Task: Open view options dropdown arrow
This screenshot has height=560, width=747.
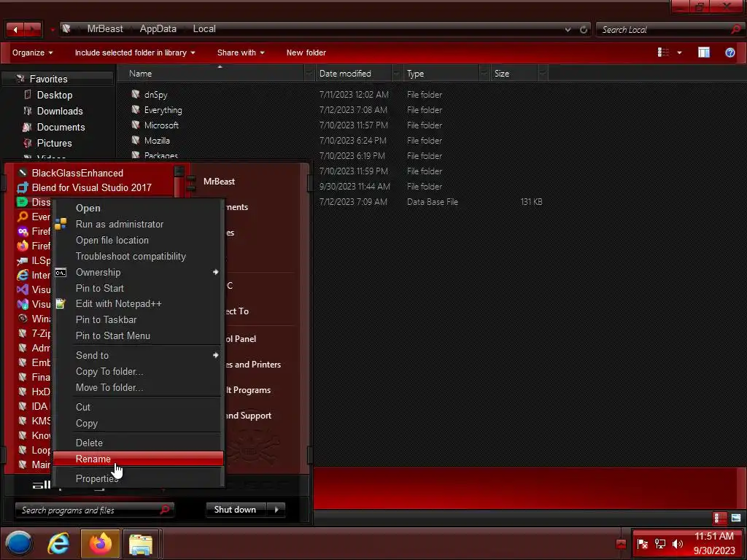Action: [x=679, y=52]
